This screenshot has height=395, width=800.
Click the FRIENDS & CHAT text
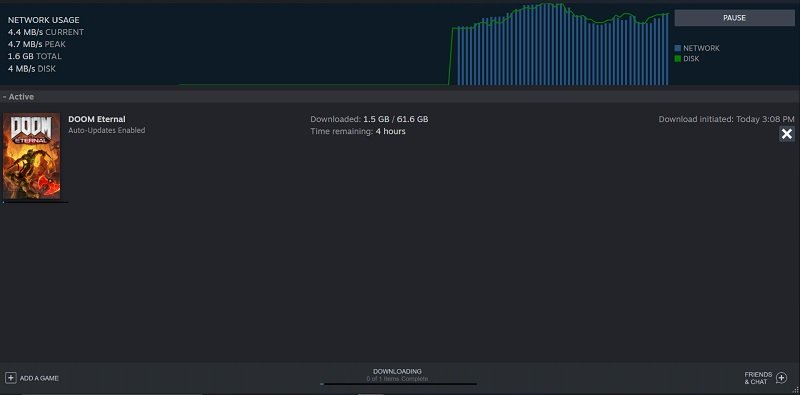pos(758,378)
